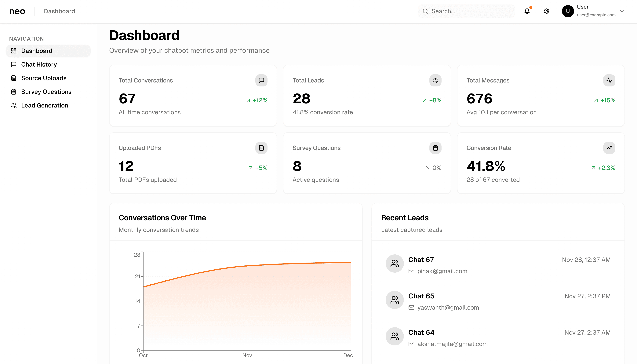Click the Total Conversations speech bubble icon

point(261,80)
